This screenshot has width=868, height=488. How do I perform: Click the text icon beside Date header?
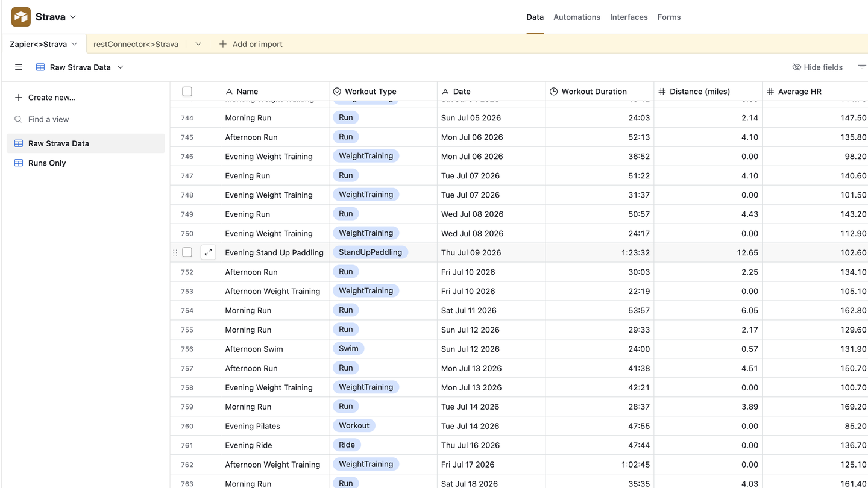click(445, 92)
